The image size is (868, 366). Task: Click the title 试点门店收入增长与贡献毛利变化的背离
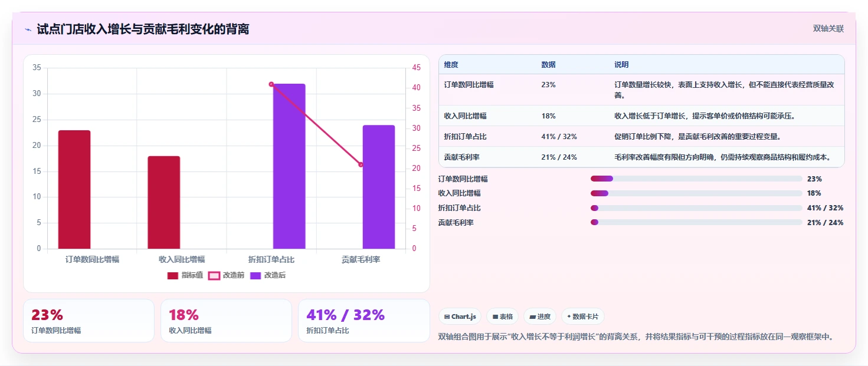tap(143, 29)
